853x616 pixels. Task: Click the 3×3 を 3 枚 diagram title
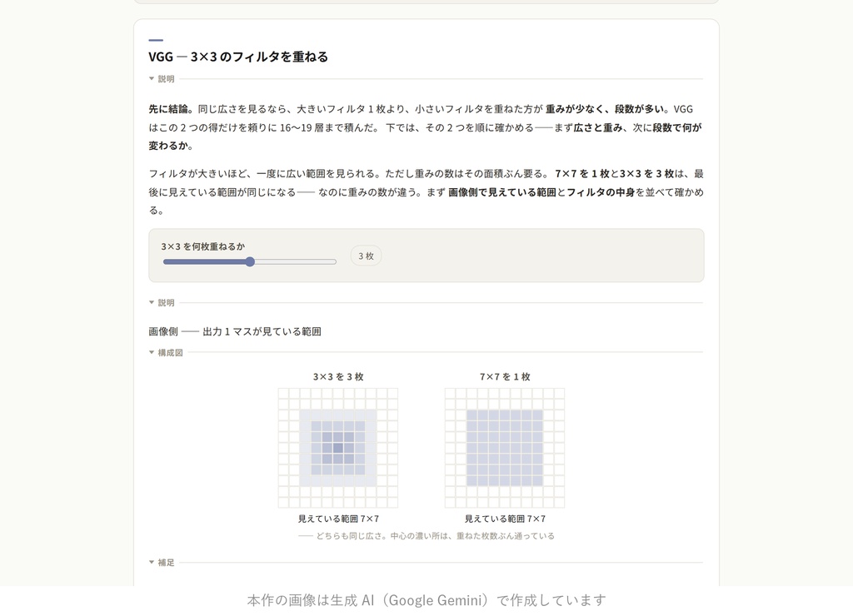(x=338, y=377)
